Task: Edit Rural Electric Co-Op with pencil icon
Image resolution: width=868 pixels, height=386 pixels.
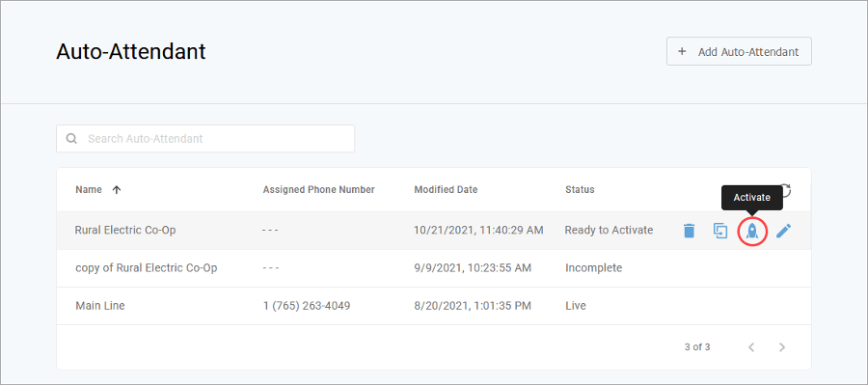Action: pos(783,231)
